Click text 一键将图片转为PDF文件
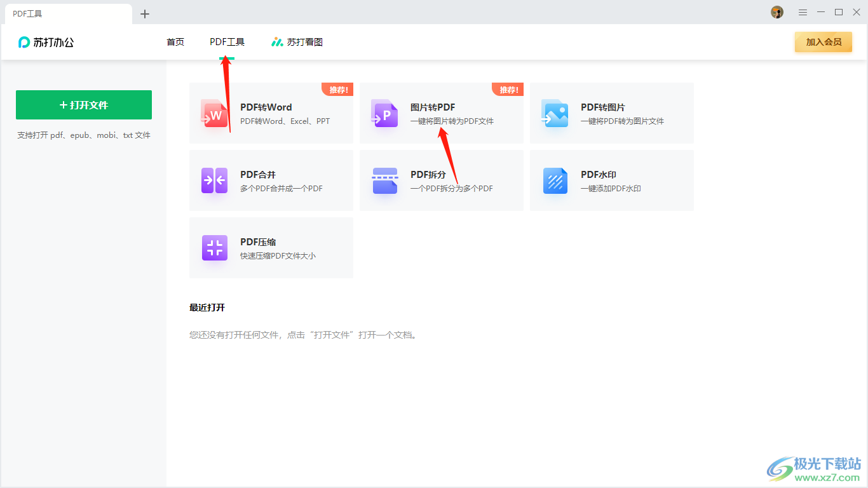This screenshot has width=868, height=488. click(452, 121)
